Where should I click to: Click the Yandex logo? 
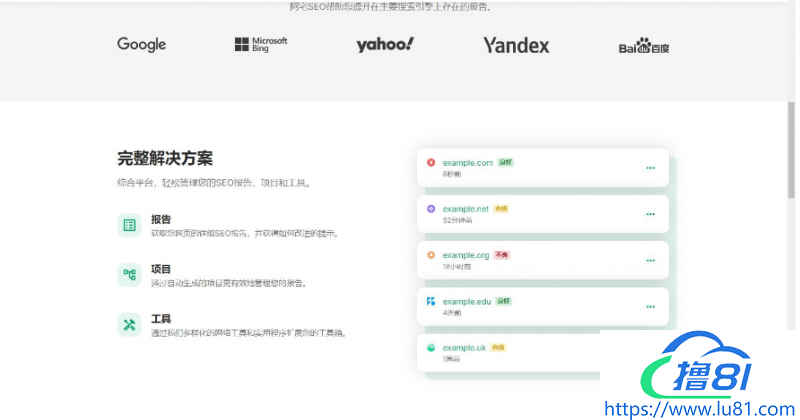point(516,45)
